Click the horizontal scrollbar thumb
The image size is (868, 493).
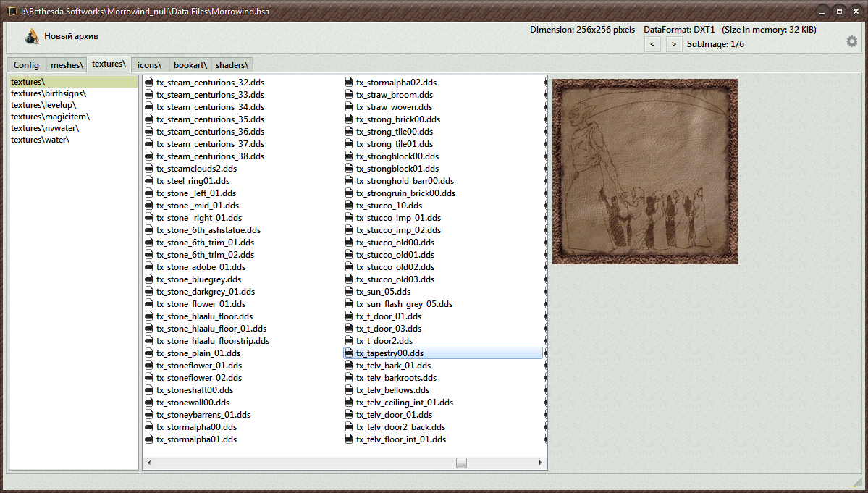click(461, 463)
